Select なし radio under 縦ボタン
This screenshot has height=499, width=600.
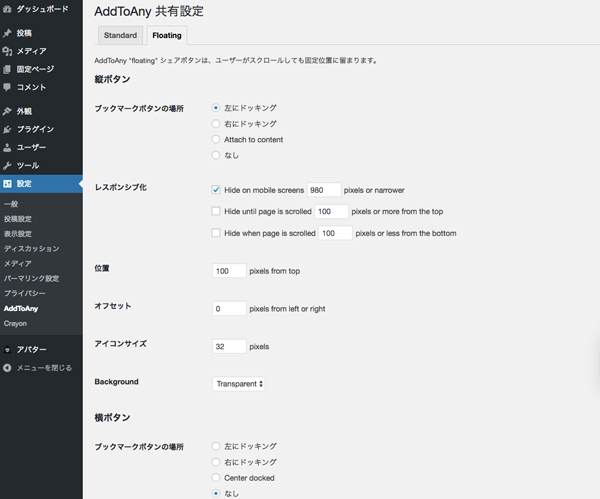tap(216, 155)
